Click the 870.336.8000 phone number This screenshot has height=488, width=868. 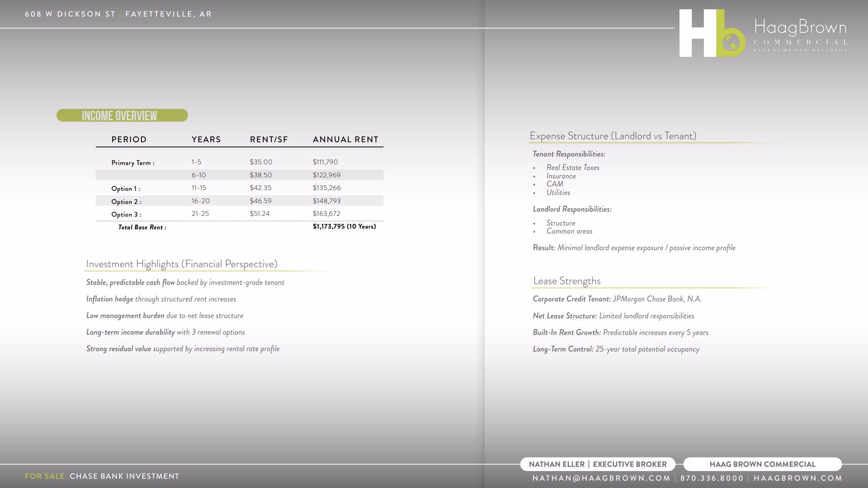712,478
